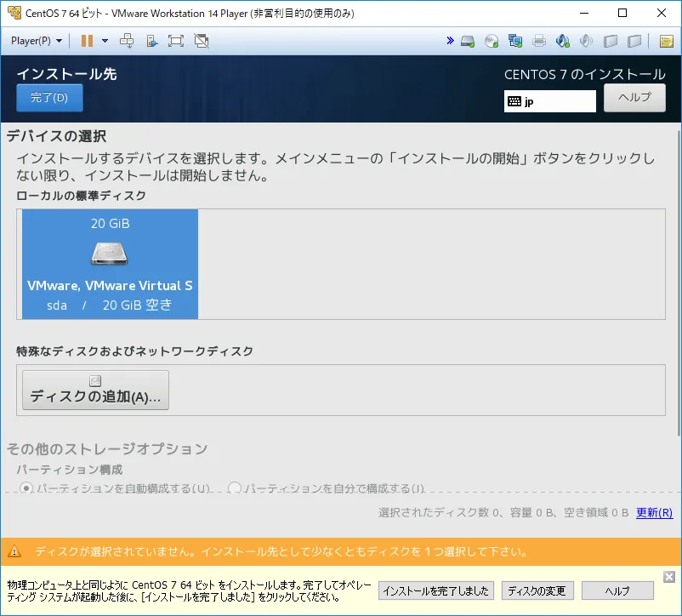Screen dimensions: 682x616
Task: Click the active sound card device icon
Action: coord(563,42)
